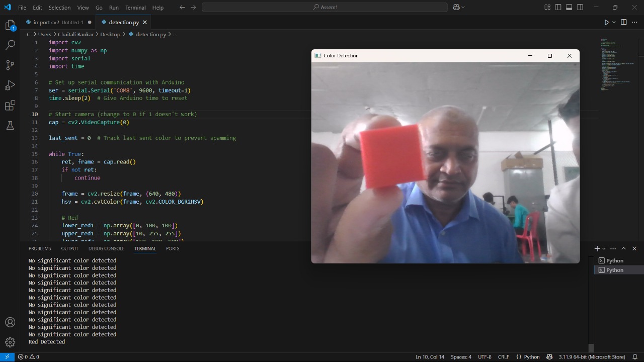Click the 'Red Detected' terminal line
This screenshot has height=362, width=644.
pyautogui.click(x=47, y=342)
